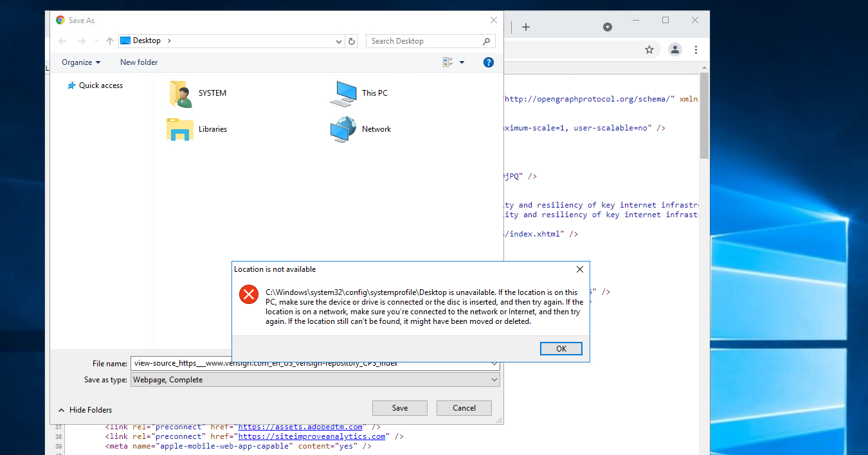This screenshot has width=868, height=455.
Task: Click New folder in toolbar
Action: [139, 62]
